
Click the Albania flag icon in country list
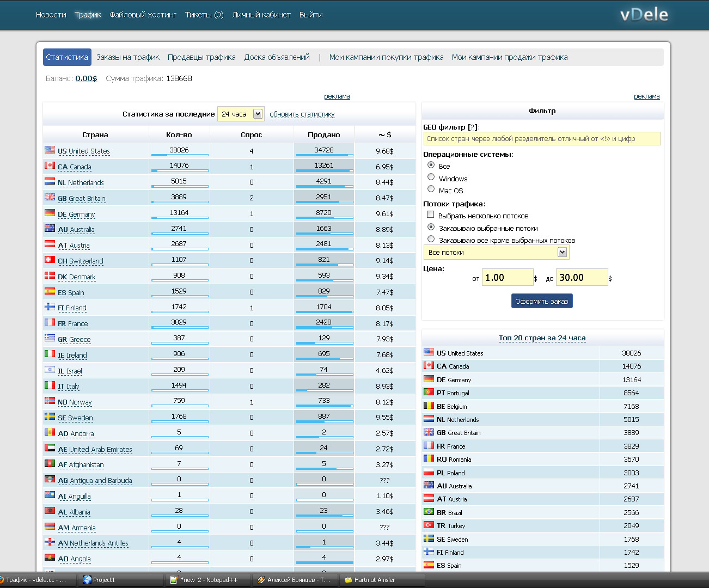click(x=50, y=511)
